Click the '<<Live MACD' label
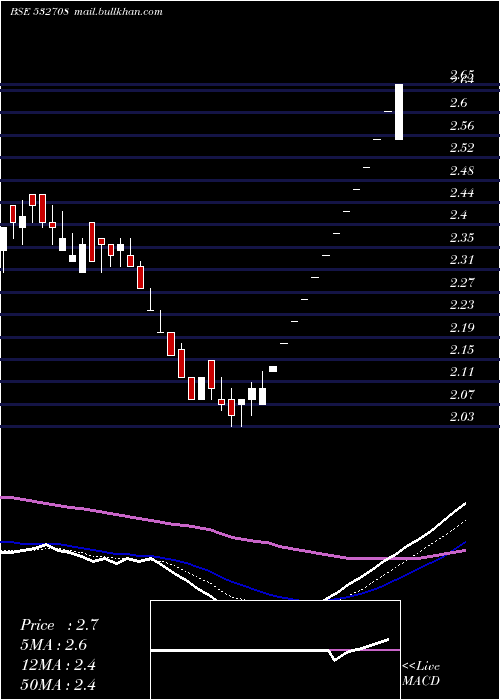 421,673
